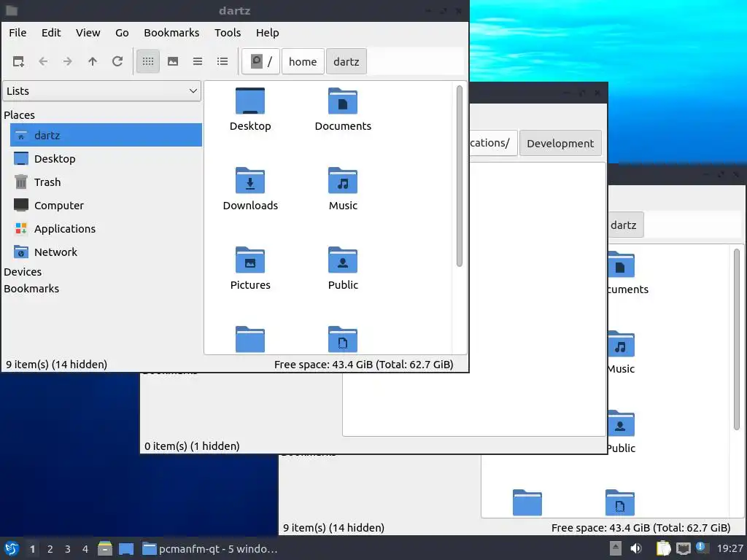Open the View menu
The height and width of the screenshot is (560, 747).
point(88,33)
